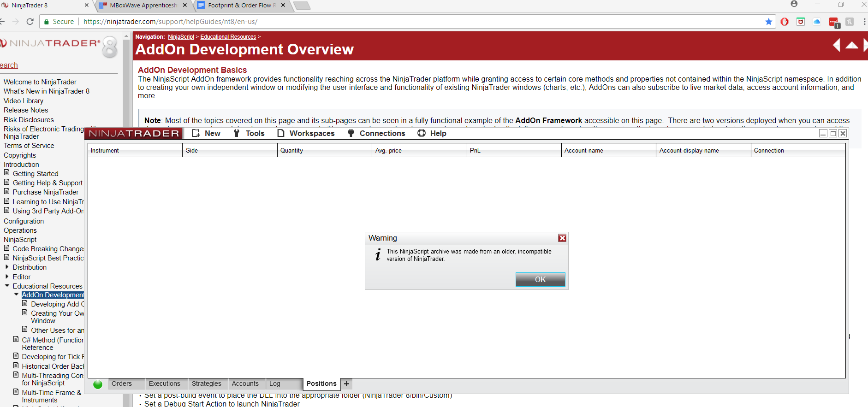Go forward in browser history
This screenshot has height=407, width=868.
15,22
